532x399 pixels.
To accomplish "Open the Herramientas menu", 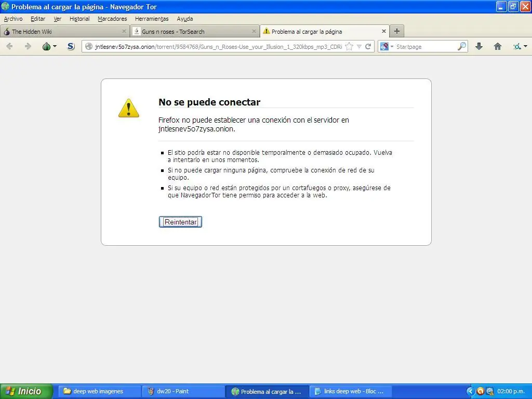I will click(152, 19).
